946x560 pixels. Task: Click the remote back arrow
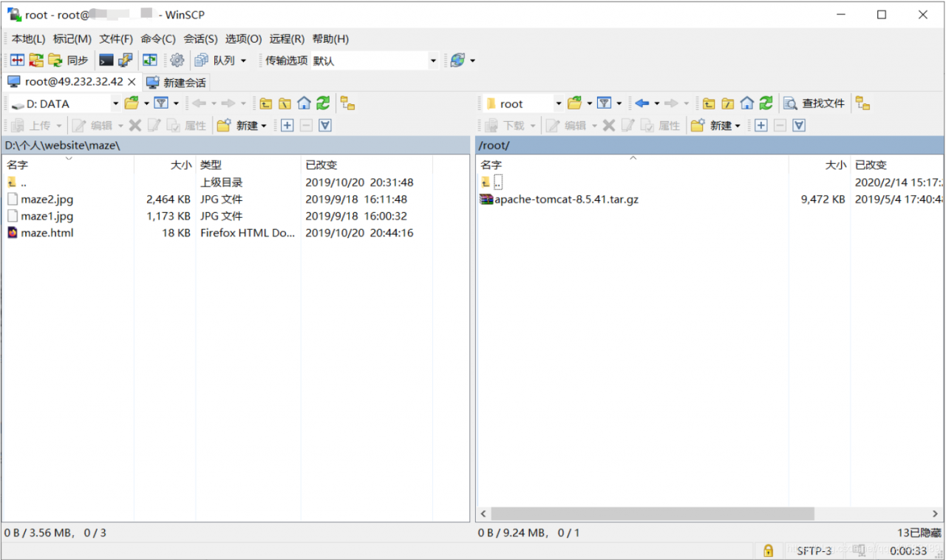click(642, 103)
